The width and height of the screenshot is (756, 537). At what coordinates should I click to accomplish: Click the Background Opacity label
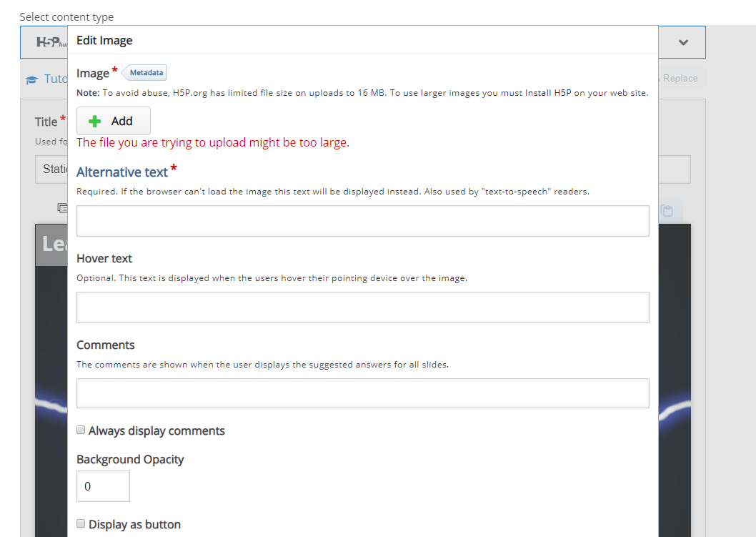click(x=130, y=460)
